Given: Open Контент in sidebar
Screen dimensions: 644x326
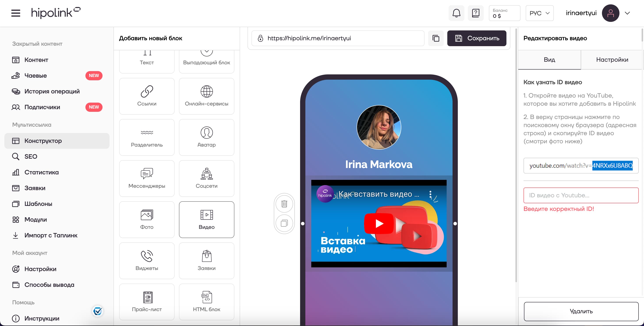Looking at the screenshot, I should (x=57, y=60).
